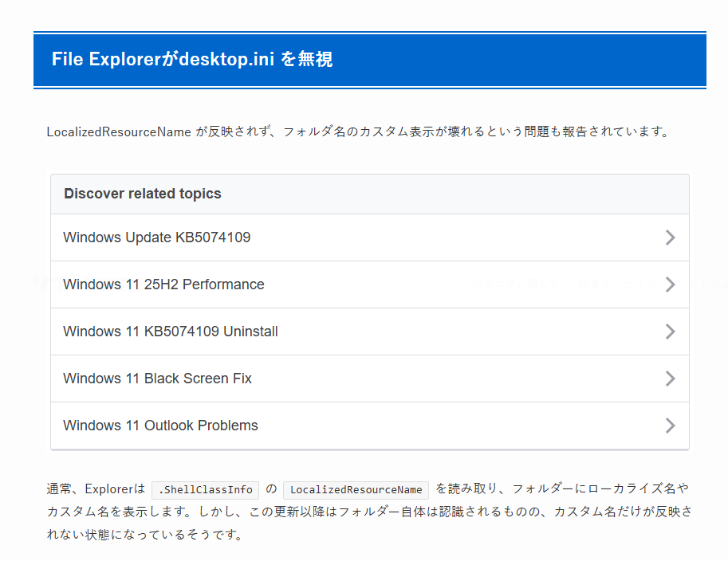Click the Black Screen Fix row arrow

pyautogui.click(x=670, y=379)
